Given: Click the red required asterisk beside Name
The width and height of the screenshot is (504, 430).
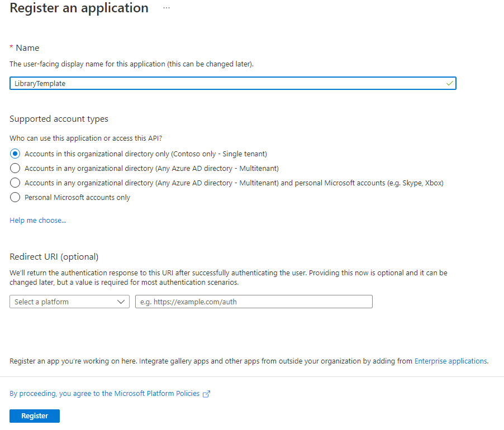Looking at the screenshot, I should tap(11, 47).
